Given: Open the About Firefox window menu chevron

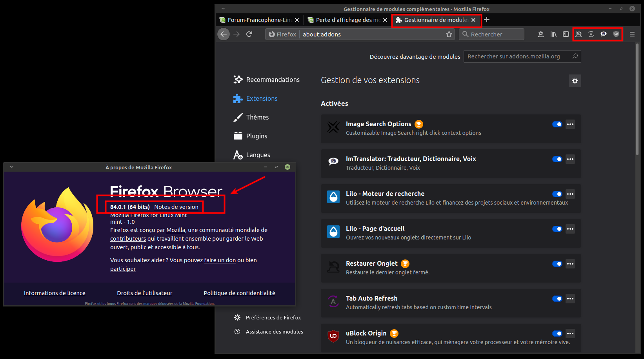Looking at the screenshot, I should (12, 167).
